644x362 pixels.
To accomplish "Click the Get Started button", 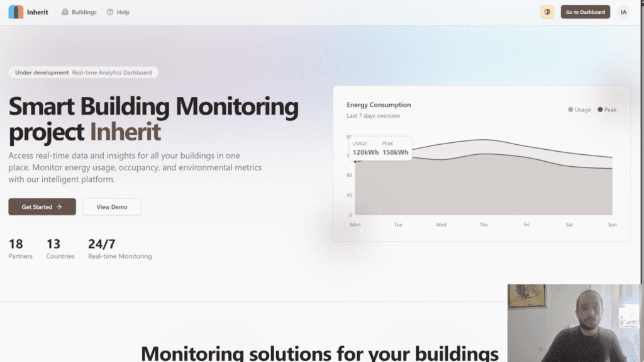I will point(42,206).
